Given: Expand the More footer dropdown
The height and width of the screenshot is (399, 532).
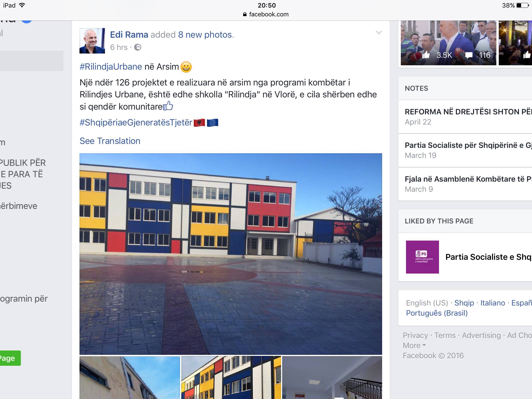Looking at the screenshot, I should pyautogui.click(x=414, y=345).
